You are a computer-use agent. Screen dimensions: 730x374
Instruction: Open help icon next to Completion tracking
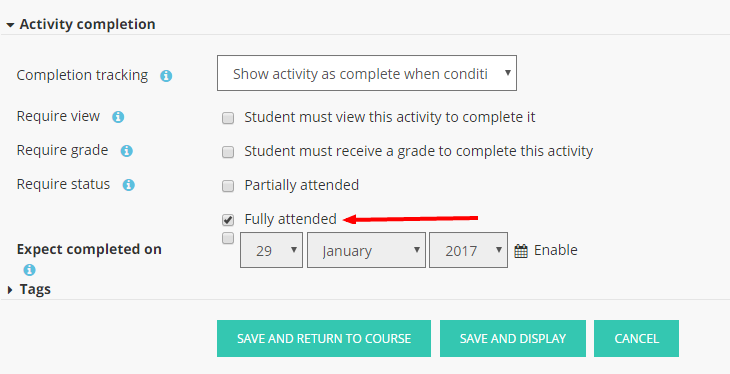pyautogui.click(x=166, y=76)
